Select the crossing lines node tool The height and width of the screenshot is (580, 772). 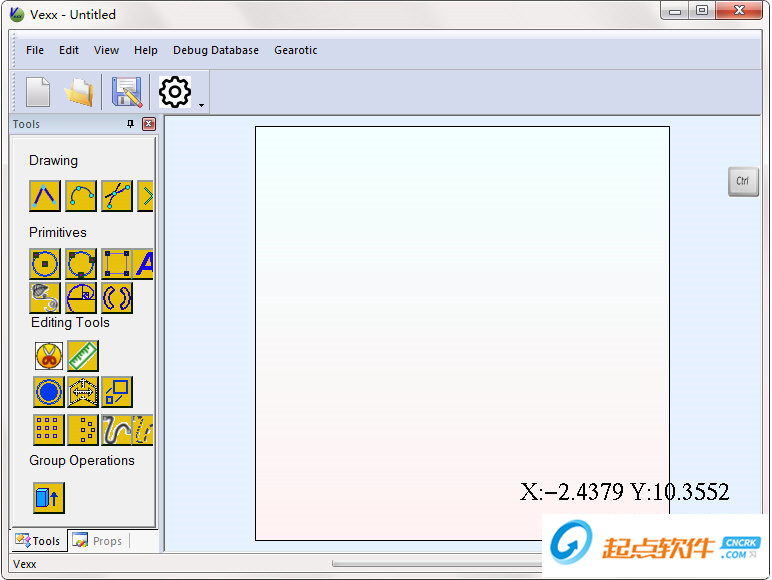coord(117,196)
